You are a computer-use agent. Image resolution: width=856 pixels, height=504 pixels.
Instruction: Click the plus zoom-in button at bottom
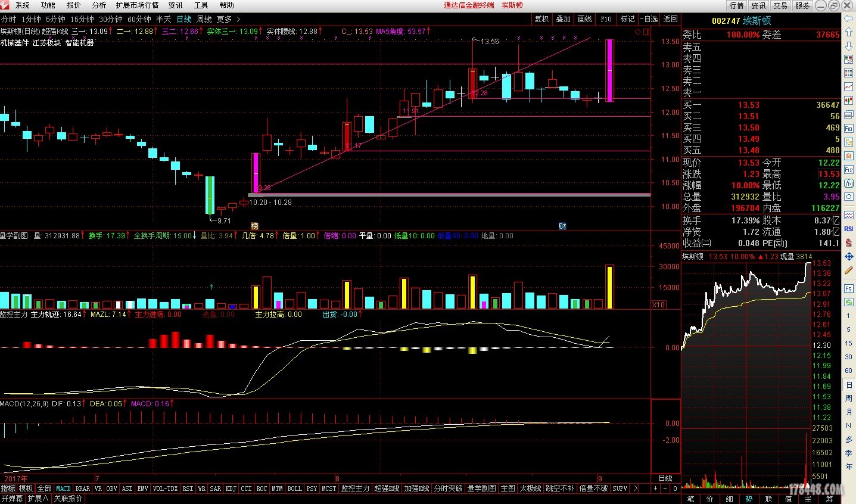[656, 489]
